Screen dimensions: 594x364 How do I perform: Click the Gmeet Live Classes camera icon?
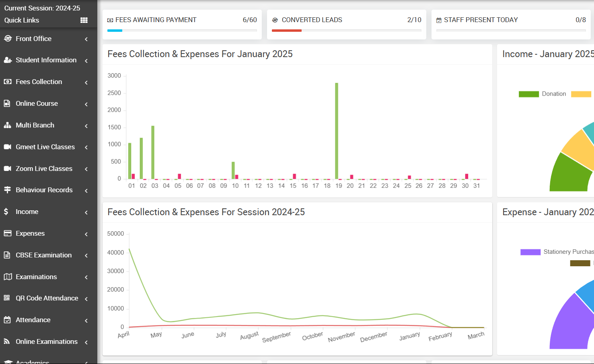pyautogui.click(x=7, y=147)
